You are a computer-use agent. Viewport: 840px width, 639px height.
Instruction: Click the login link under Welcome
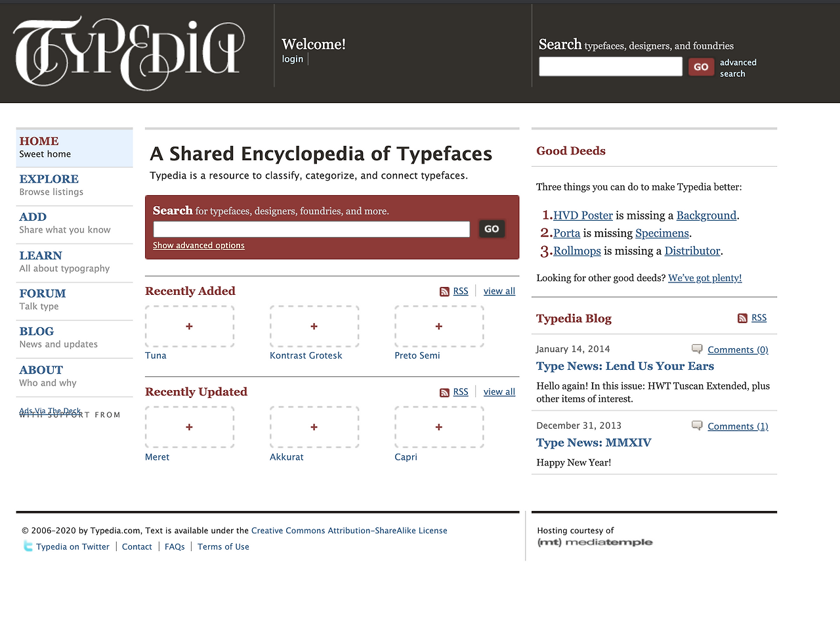(x=293, y=59)
